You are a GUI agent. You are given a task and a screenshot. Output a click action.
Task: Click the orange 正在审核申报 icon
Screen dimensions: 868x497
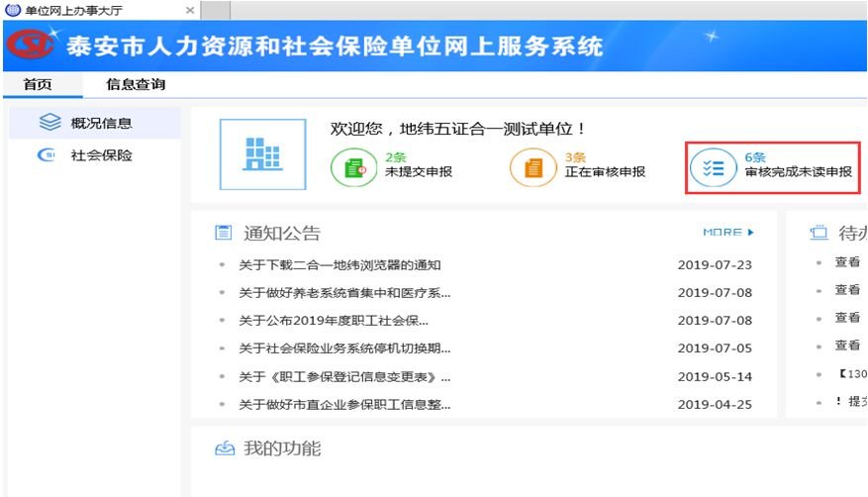tap(533, 167)
